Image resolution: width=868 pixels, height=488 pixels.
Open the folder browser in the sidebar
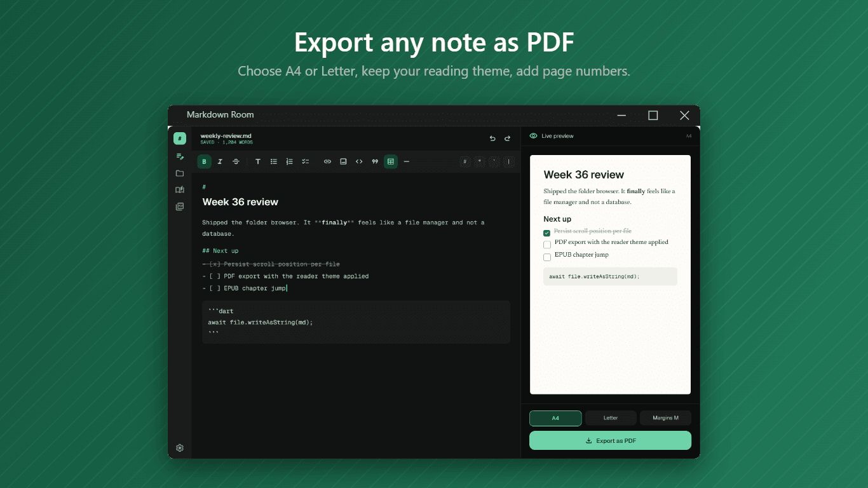point(180,173)
